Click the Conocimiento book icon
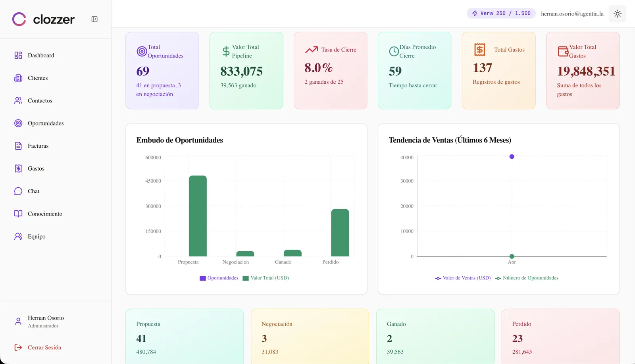This screenshot has height=364, width=635. [18, 214]
